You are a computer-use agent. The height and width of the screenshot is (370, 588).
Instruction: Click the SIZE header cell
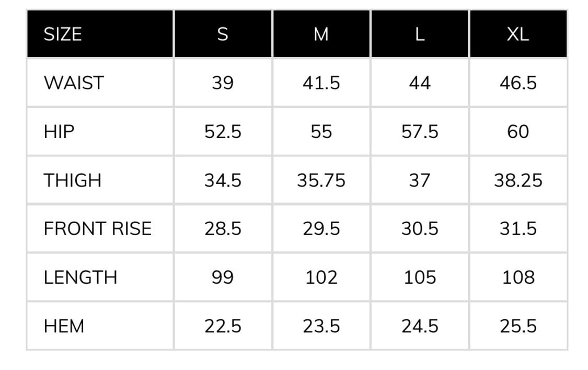(63, 34)
